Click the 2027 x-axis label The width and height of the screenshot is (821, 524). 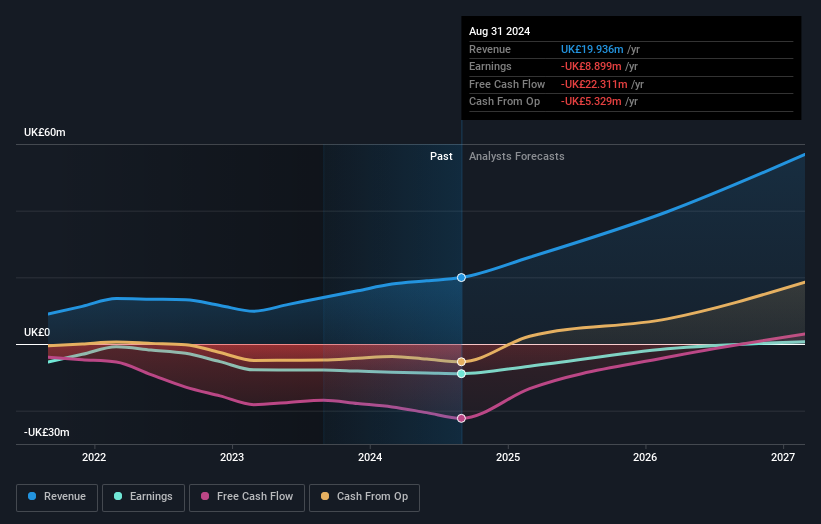[x=783, y=458]
